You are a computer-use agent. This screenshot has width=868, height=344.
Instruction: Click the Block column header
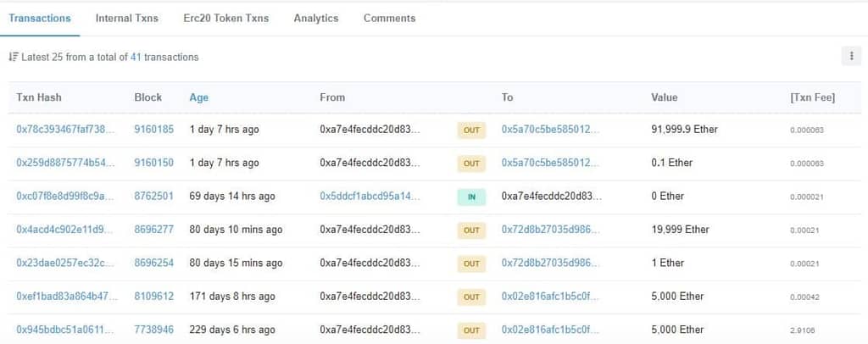pos(147,97)
